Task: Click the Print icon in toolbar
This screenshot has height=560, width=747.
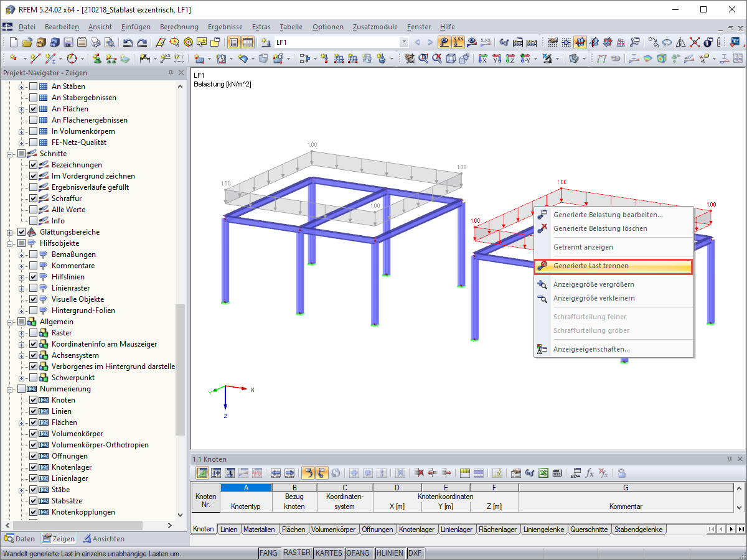Action: [x=95, y=42]
